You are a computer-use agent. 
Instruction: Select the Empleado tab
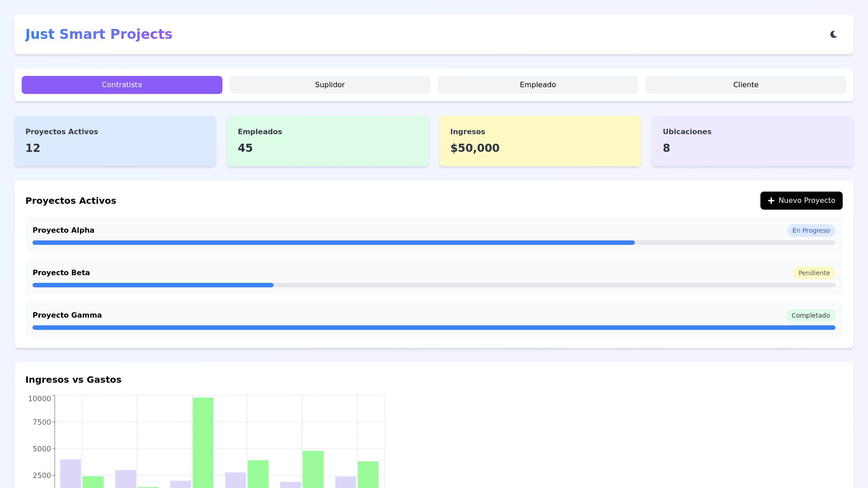coord(538,85)
